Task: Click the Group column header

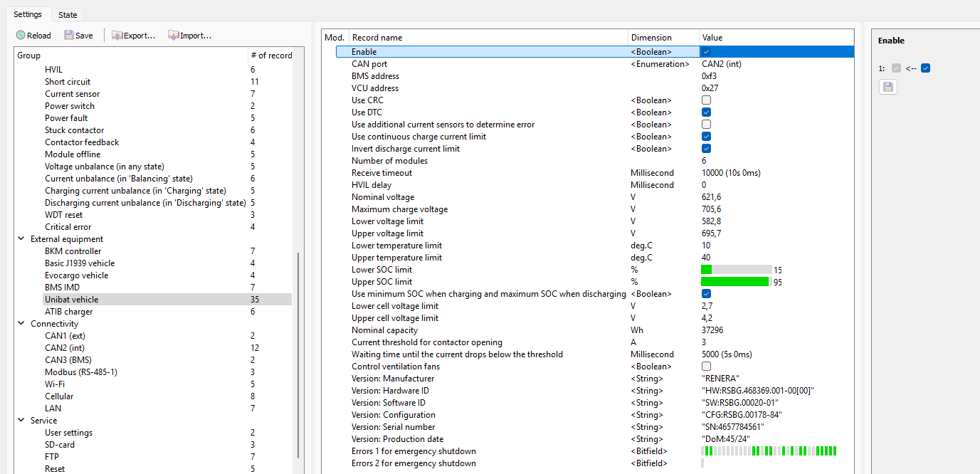Action: pyautogui.click(x=131, y=56)
